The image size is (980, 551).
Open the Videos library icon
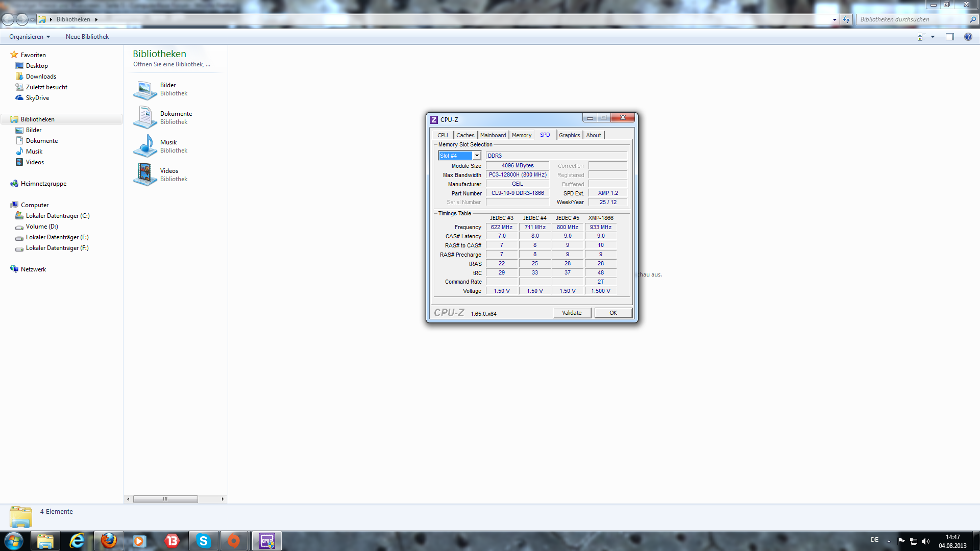(145, 175)
